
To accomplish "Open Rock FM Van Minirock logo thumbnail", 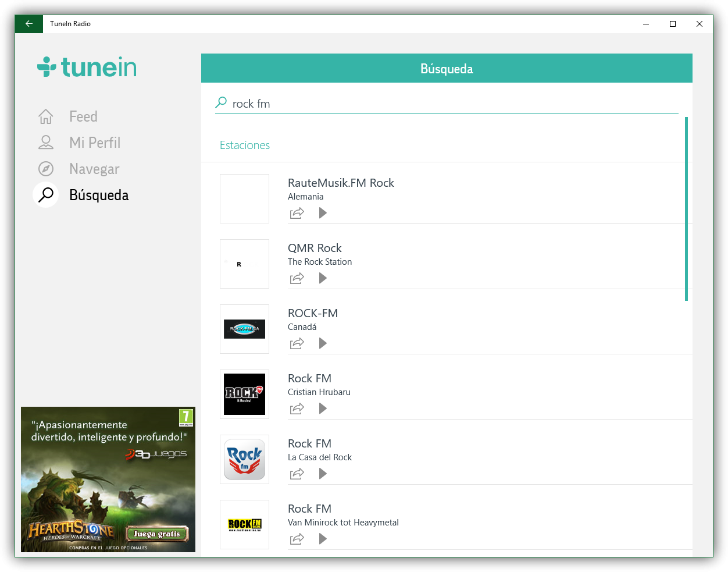I will [x=244, y=524].
